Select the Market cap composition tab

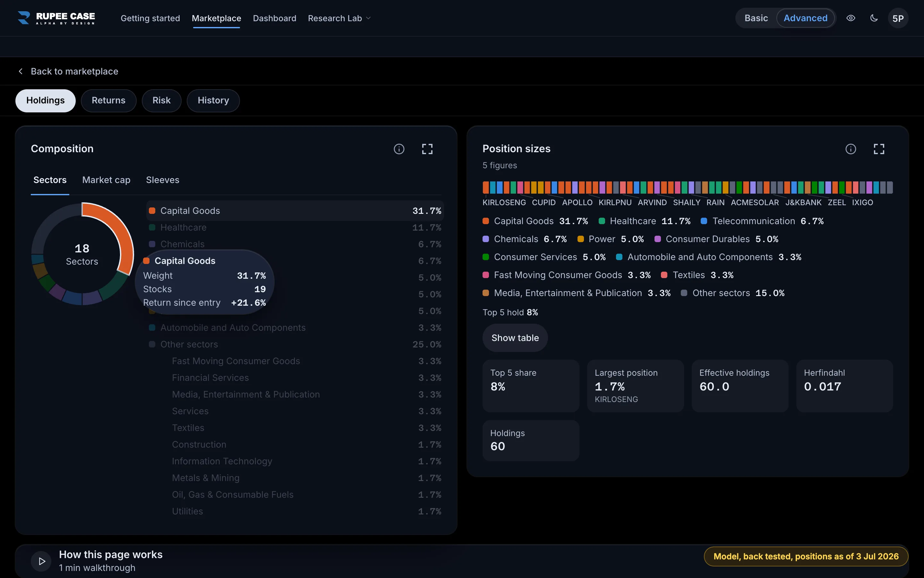click(106, 180)
